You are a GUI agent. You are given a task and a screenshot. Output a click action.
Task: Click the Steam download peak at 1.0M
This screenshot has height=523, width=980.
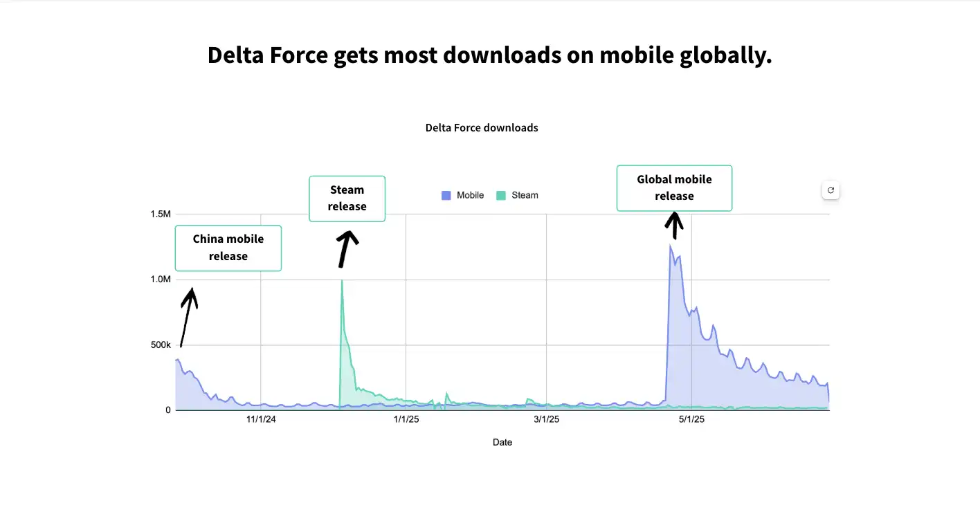click(x=342, y=280)
